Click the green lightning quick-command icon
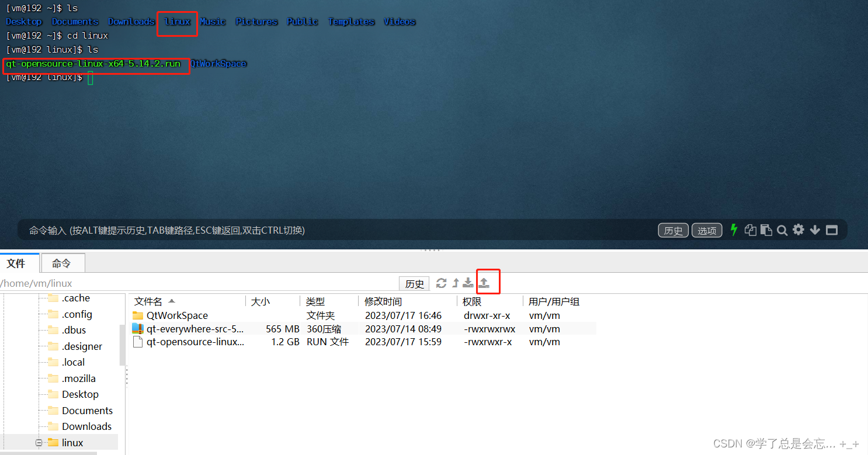The width and height of the screenshot is (868, 455). point(734,230)
